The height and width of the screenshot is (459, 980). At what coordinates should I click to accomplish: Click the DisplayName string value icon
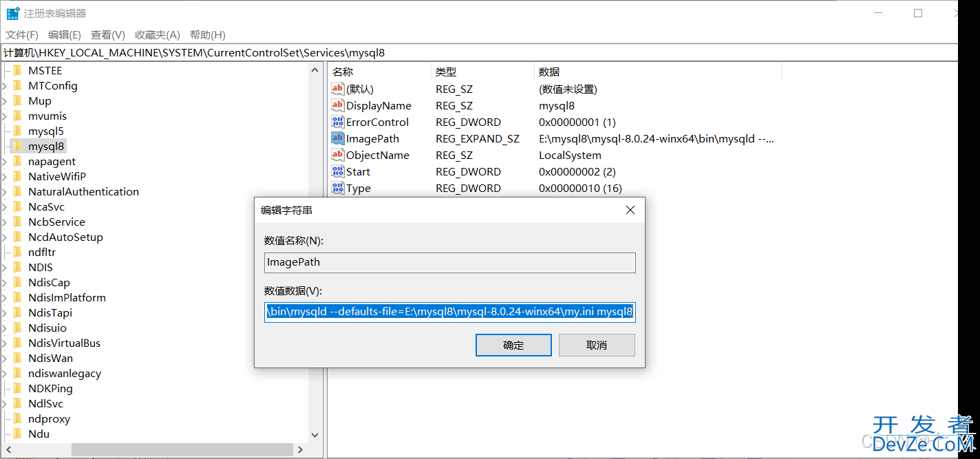point(337,105)
